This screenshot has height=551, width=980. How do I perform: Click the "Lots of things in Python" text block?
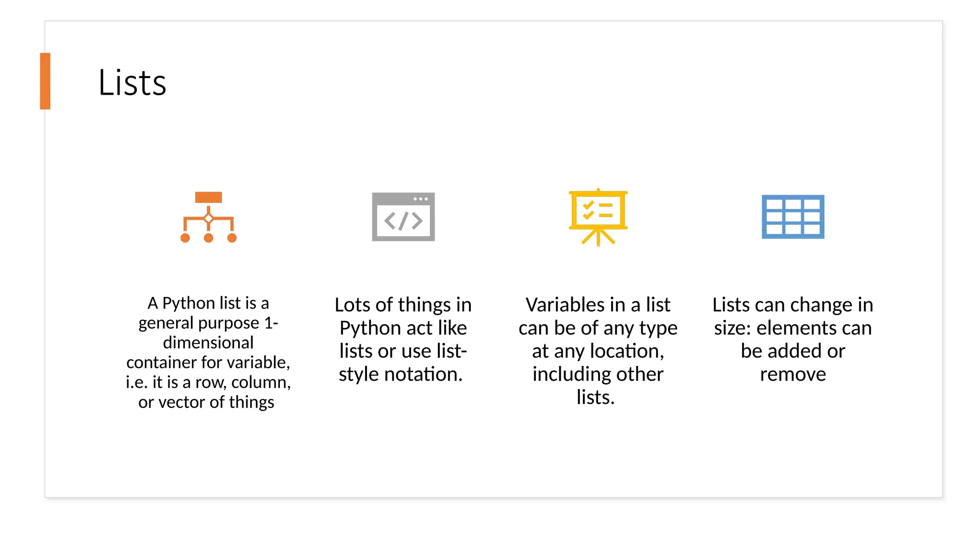point(403,339)
